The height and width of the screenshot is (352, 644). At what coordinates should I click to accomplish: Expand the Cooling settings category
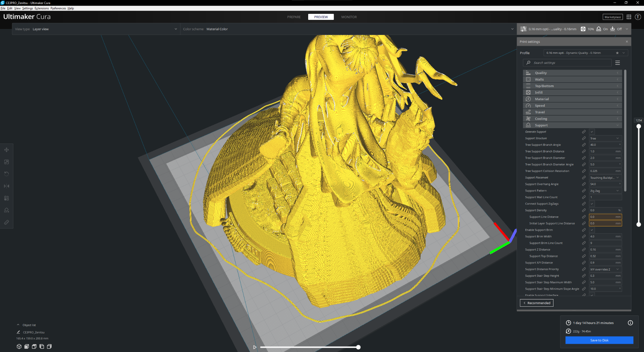pos(572,119)
